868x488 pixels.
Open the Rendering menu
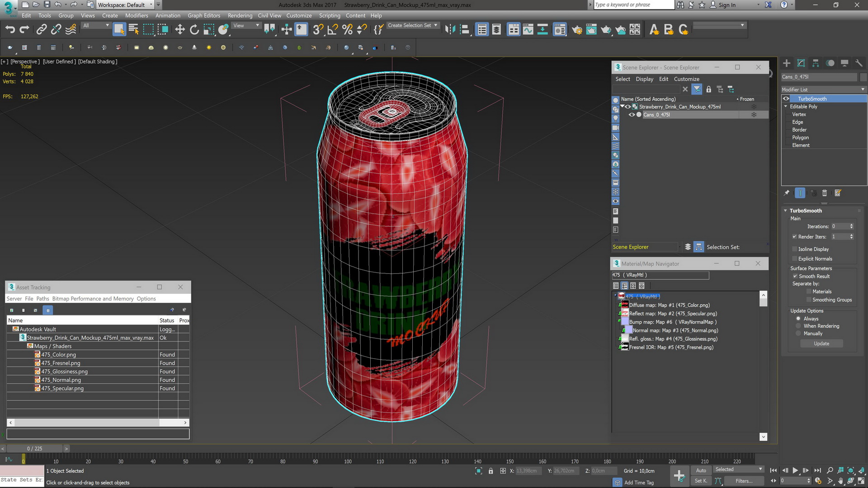point(240,15)
